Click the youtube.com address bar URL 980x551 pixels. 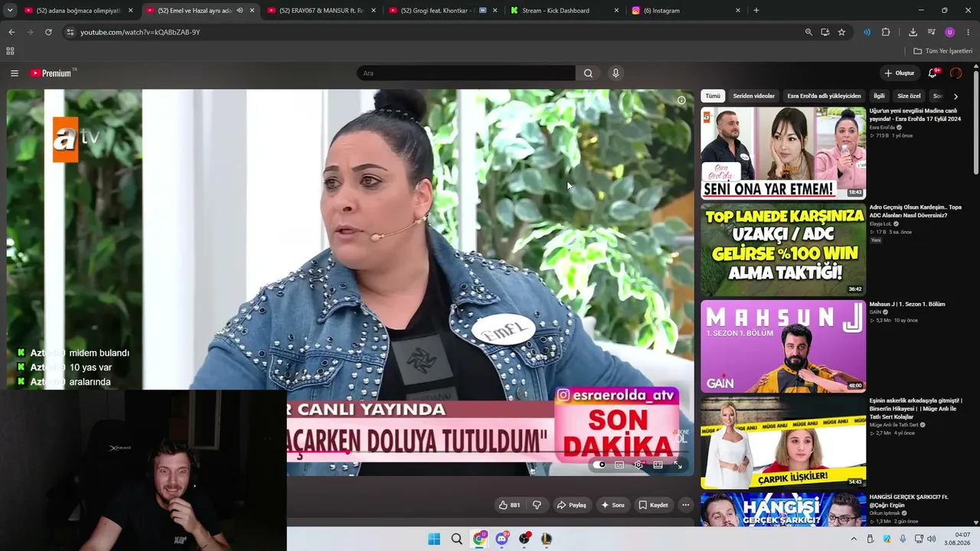[140, 32]
